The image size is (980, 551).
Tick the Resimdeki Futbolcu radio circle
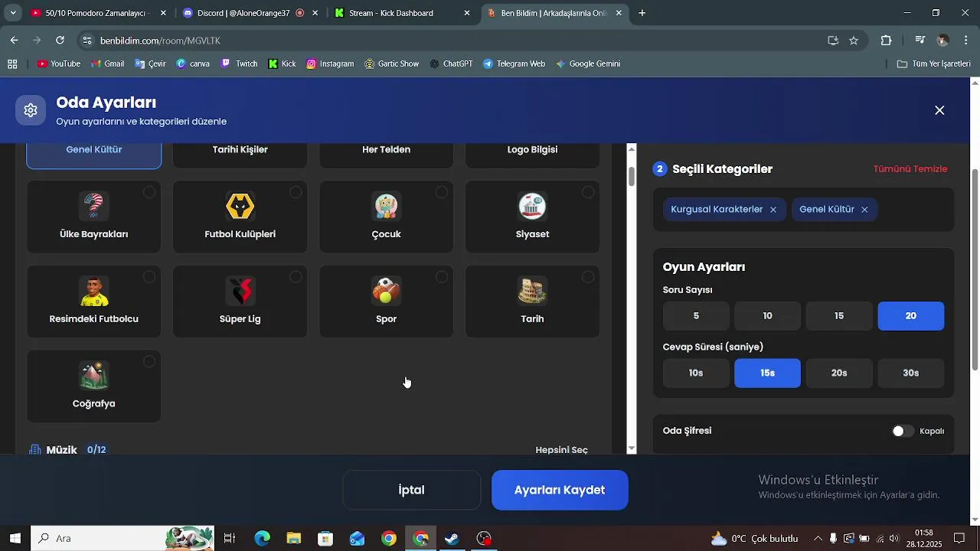(x=149, y=277)
